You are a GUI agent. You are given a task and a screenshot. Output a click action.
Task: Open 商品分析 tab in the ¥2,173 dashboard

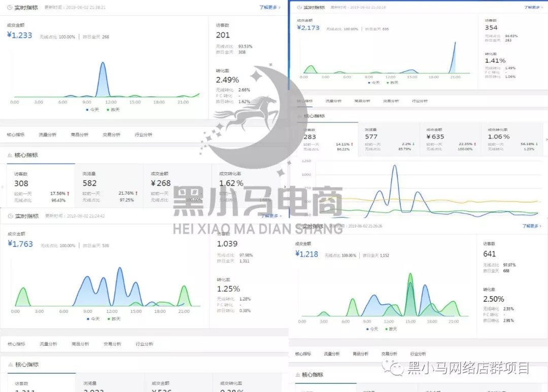tap(362, 101)
